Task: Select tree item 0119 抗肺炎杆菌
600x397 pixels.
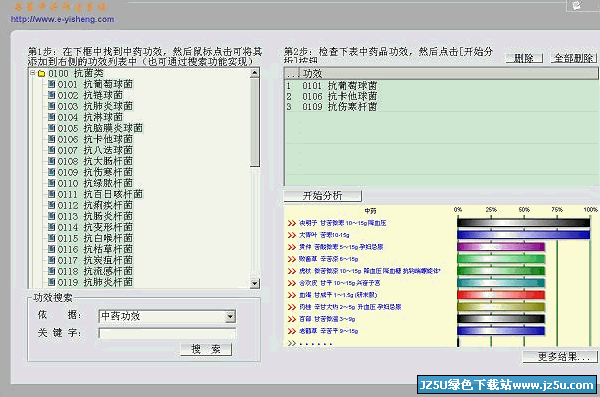Action: point(95,282)
